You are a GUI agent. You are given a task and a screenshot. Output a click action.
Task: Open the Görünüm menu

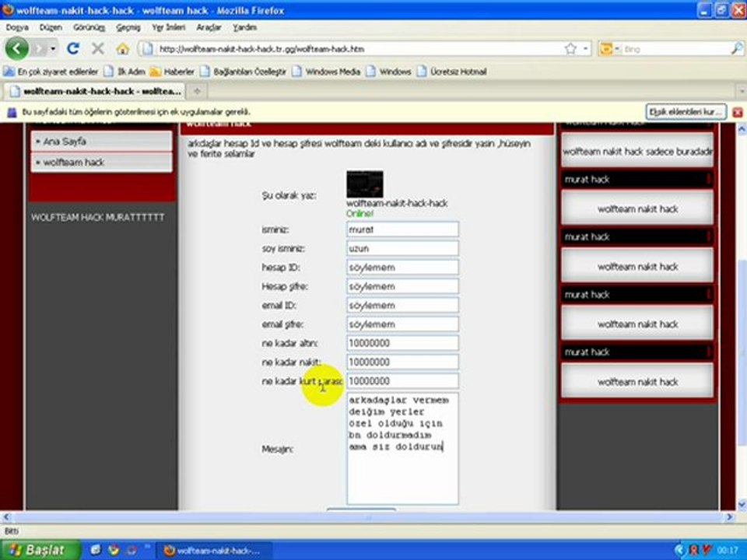(89, 28)
